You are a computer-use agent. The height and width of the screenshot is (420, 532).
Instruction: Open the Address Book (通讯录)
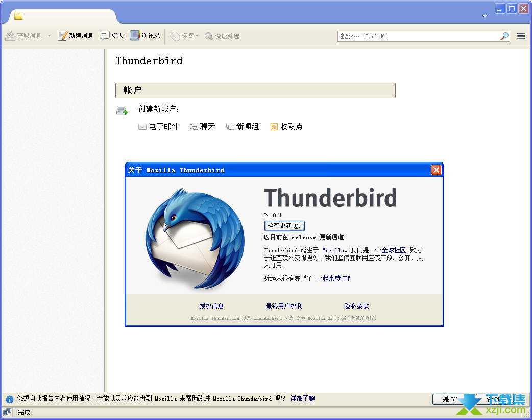point(145,36)
